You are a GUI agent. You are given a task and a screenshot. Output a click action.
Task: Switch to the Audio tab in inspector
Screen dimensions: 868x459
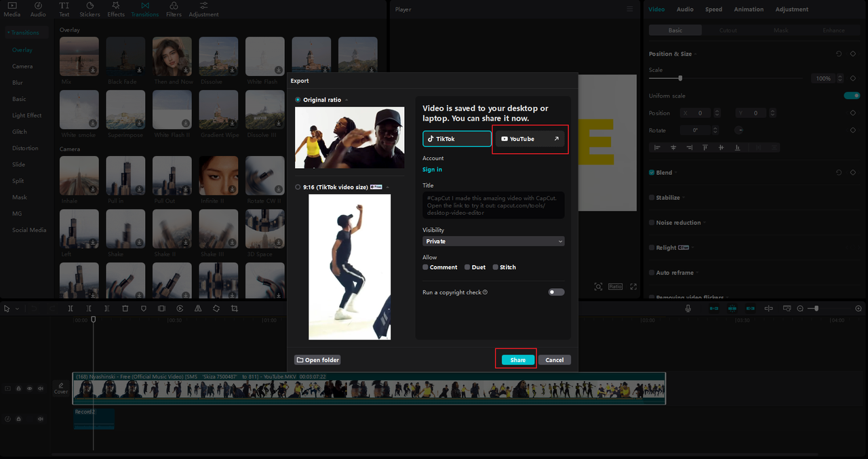(685, 9)
